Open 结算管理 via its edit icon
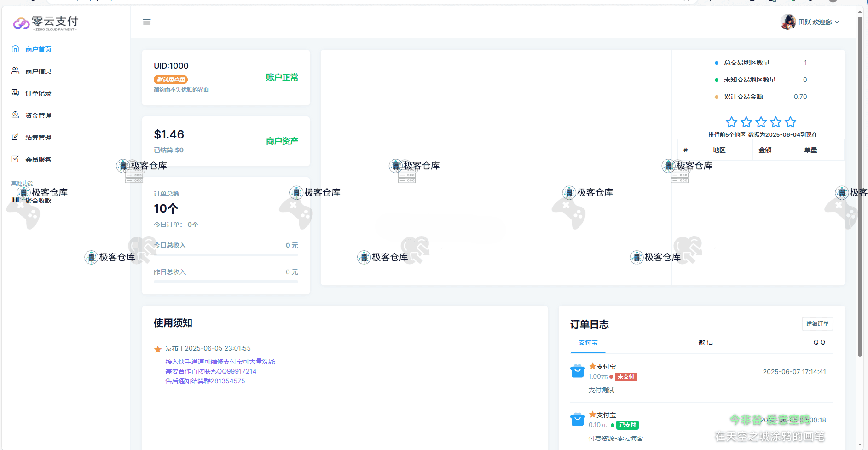The height and width of the screenshot is (450, 868). [15, 137]
